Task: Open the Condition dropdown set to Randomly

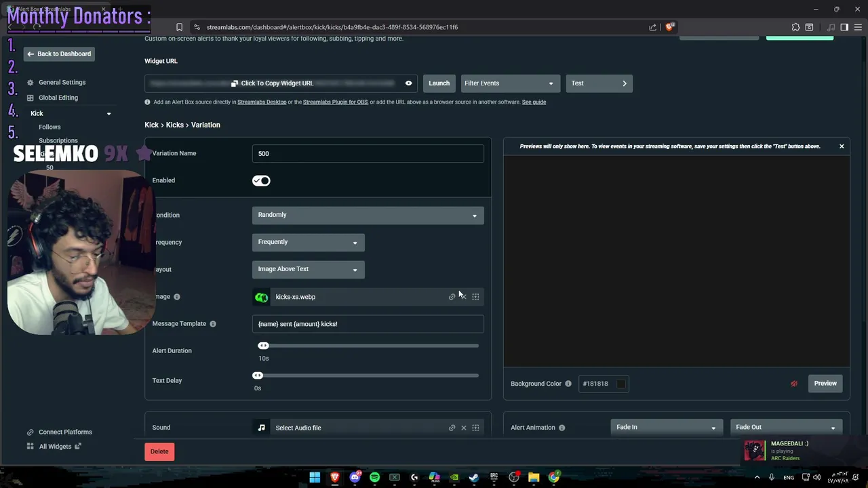Action: coord(368,215)
